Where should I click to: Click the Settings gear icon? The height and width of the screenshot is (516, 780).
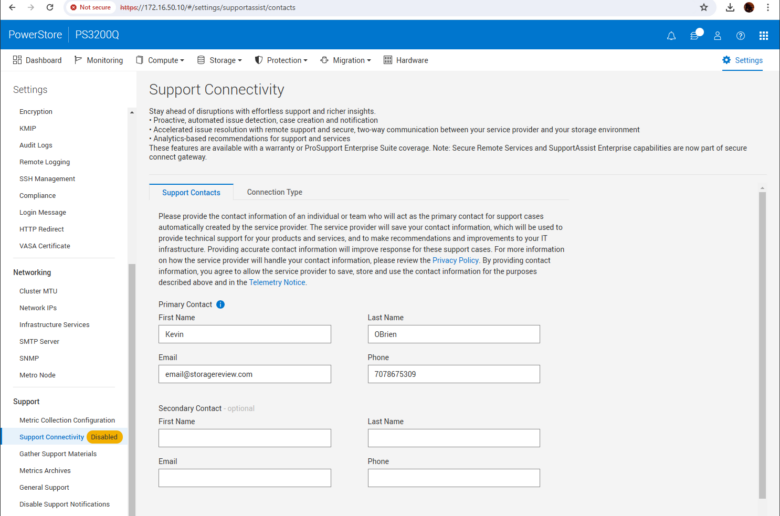click(726, 60)
